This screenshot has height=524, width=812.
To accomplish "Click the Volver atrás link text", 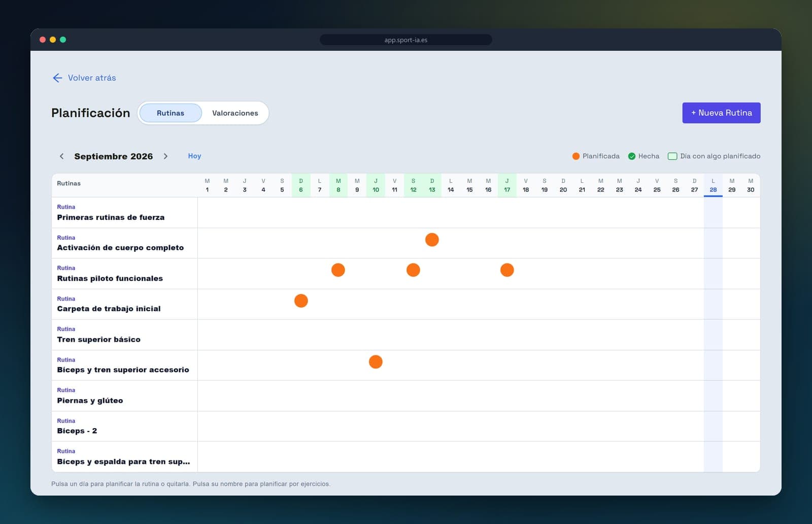I will 92,78.
